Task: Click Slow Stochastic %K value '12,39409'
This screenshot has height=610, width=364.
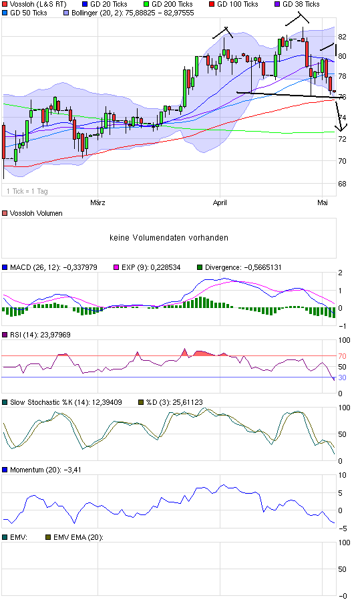Action: coord(107,402)
